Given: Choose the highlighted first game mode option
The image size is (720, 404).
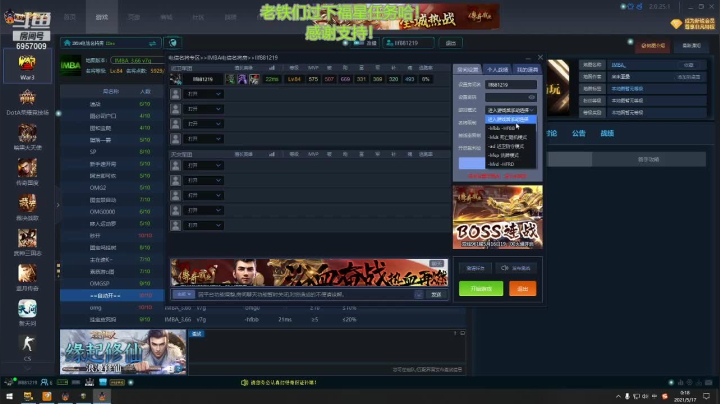Looking at the screenshot, I should [x=511, y=119].
